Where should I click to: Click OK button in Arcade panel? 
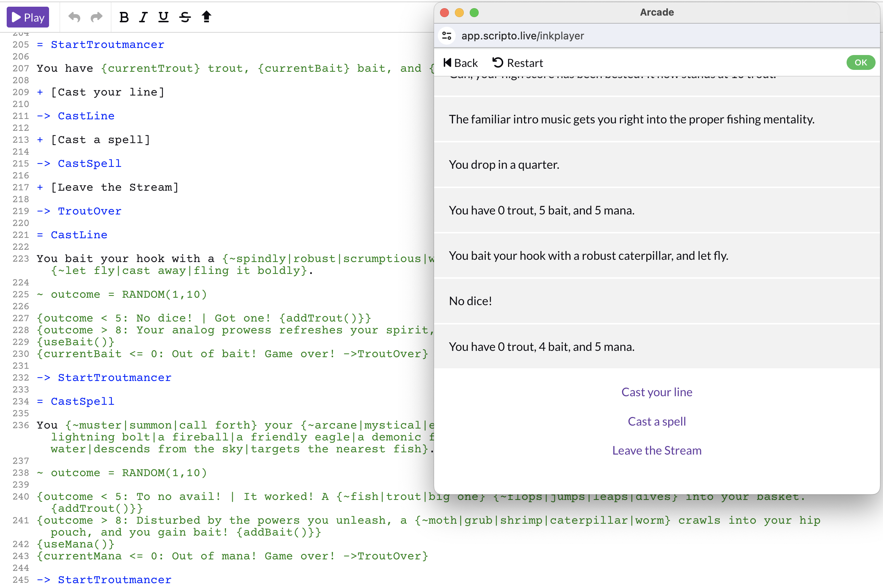pyautogui.click(x=861, y=62)
